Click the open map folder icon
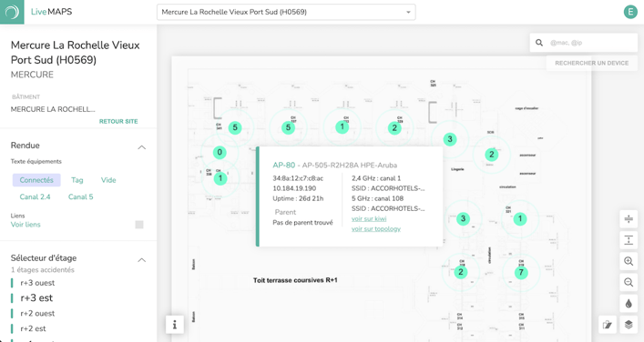The width and height of the screenshot is (644, 342). pos(608,325)
